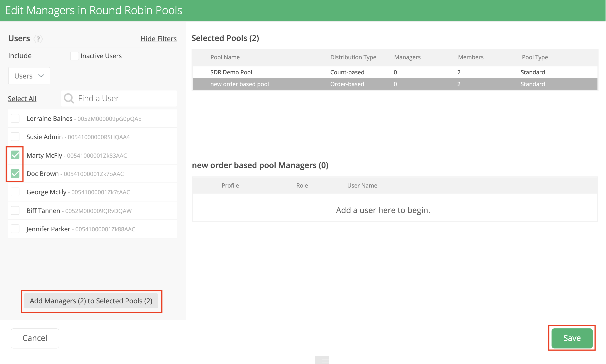Click the drag handle icon at bottom
The width and height of the screenshot is (606, 364).
tap(322, 360)
